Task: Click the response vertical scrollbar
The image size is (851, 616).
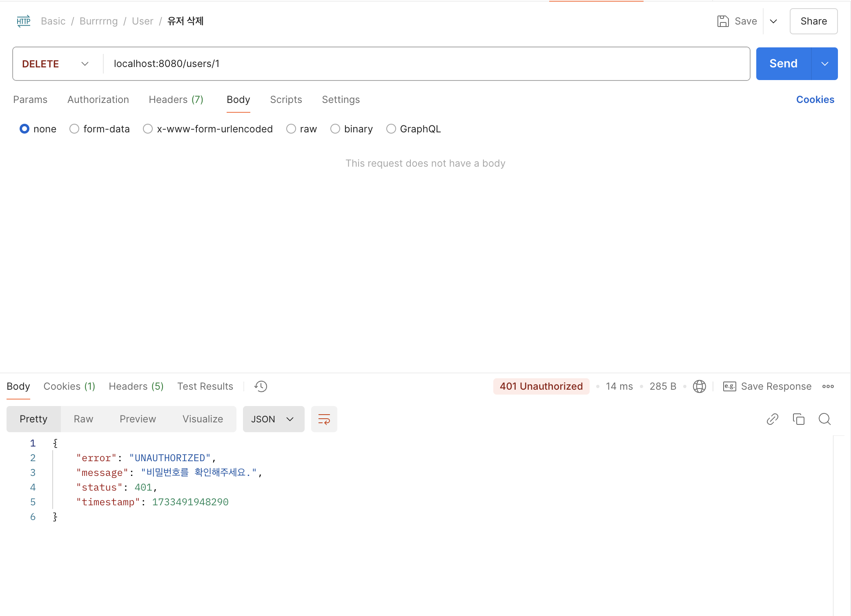Action: tap(838, 523)
